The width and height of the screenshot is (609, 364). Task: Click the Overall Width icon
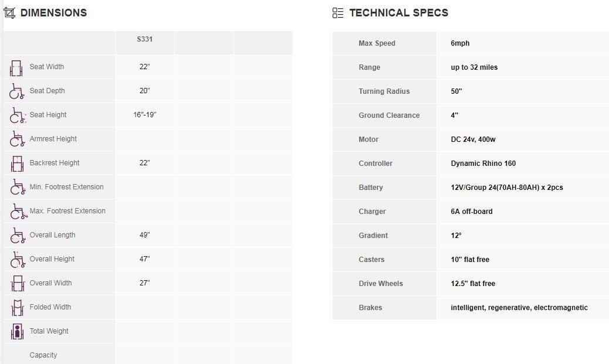coord(16,284)
